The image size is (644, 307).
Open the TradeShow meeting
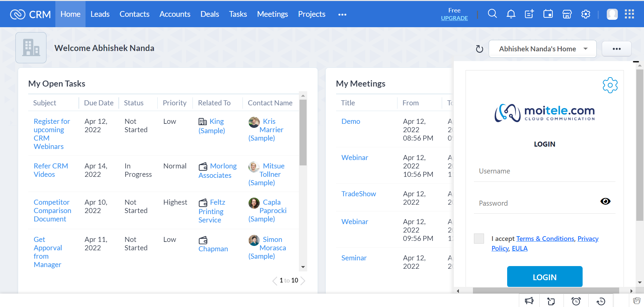tap(359, 194)
